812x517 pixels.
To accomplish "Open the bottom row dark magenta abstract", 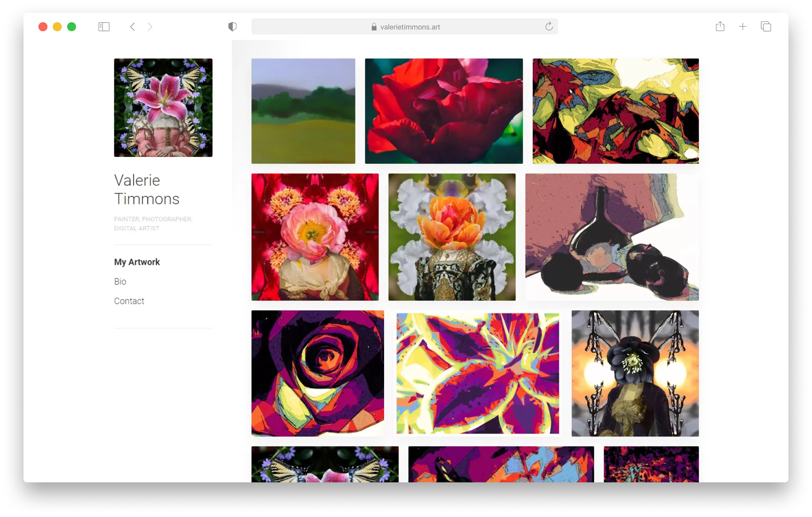I will coord(651,464).
